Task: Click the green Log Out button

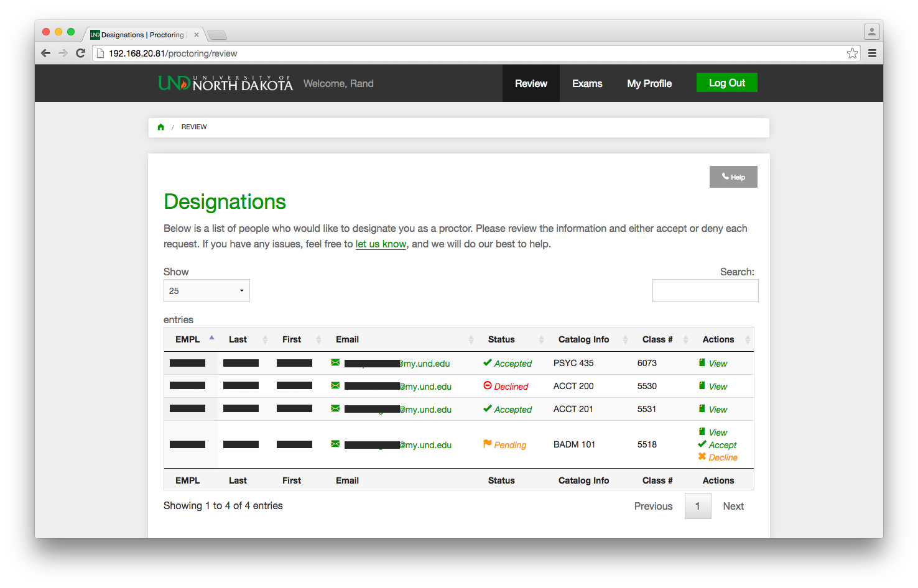Action: [x=727, y=83]
